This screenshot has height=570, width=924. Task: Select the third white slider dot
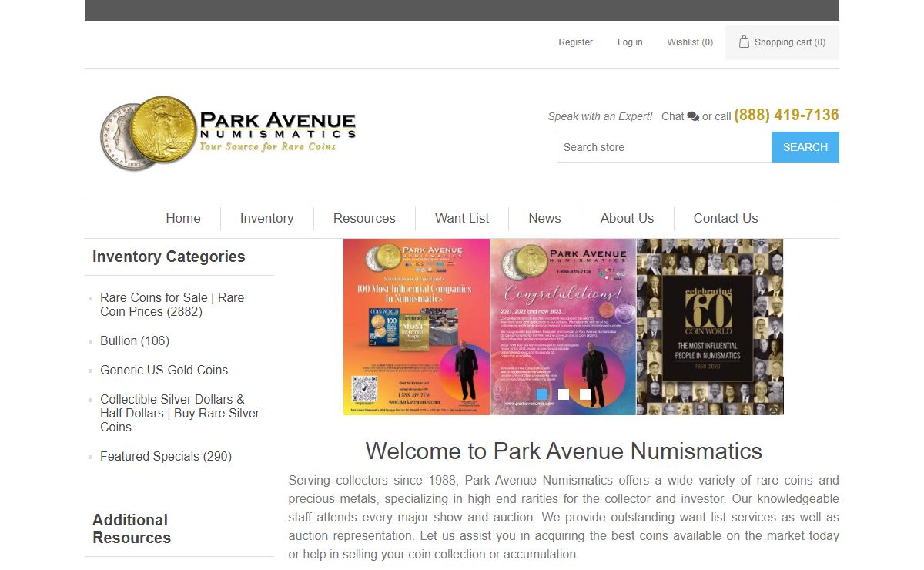click(585, 394)
